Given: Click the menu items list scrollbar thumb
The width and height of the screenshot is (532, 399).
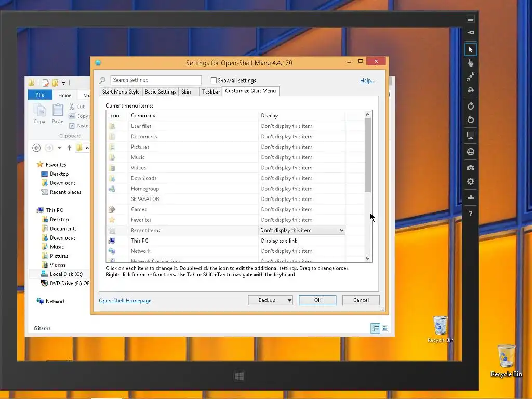Looking at the screenshot, I should [368, 155].
